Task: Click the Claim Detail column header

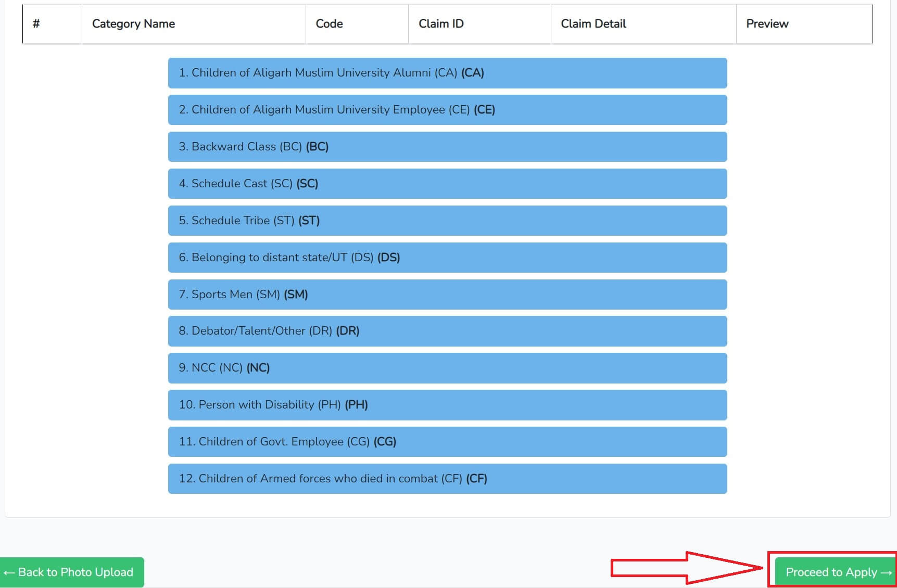Action: [x=643, y=24]
